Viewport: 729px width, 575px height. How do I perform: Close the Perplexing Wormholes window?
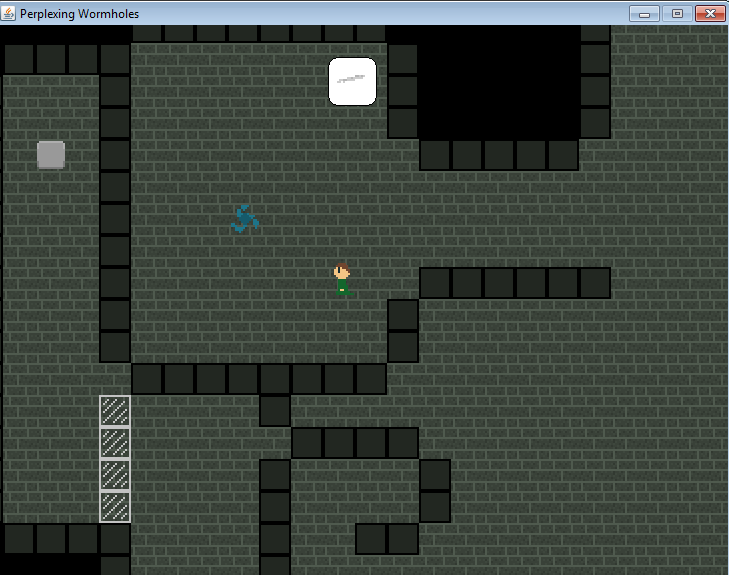(710, 13)
